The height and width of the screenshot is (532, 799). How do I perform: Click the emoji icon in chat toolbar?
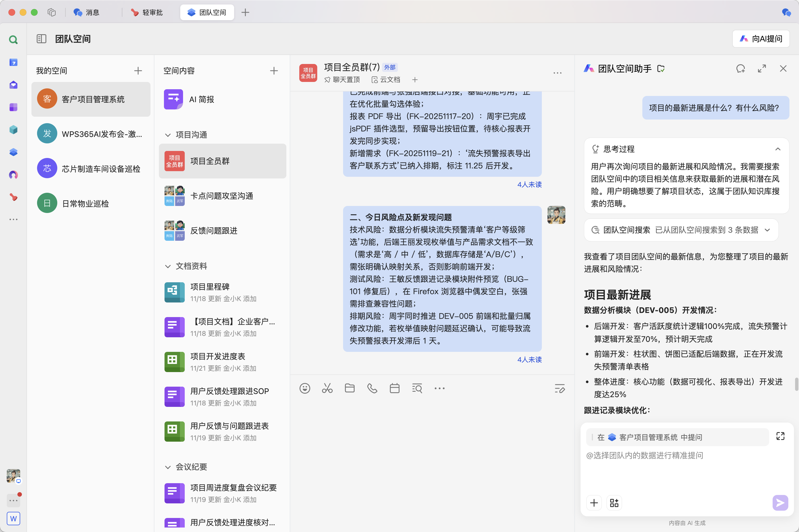pos(304,388)
